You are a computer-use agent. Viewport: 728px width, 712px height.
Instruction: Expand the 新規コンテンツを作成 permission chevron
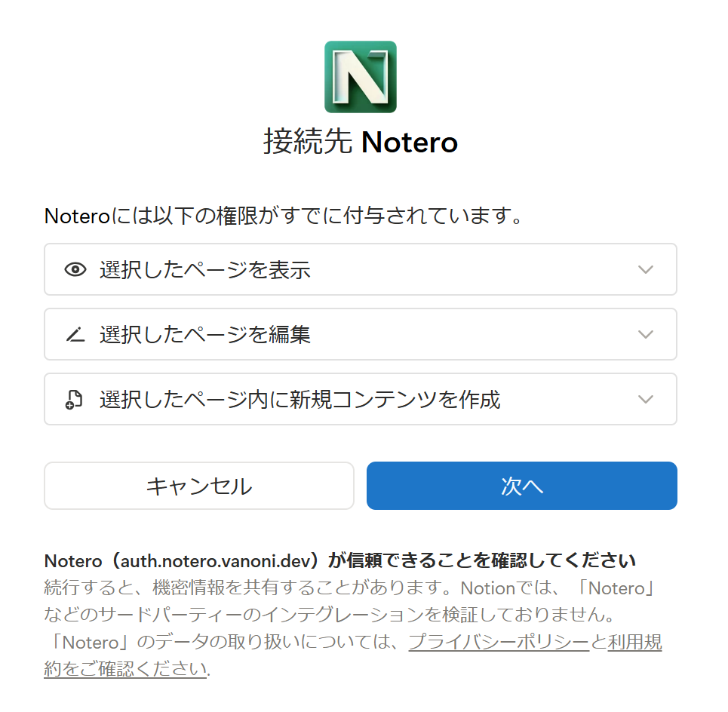[x=645, y=400]
